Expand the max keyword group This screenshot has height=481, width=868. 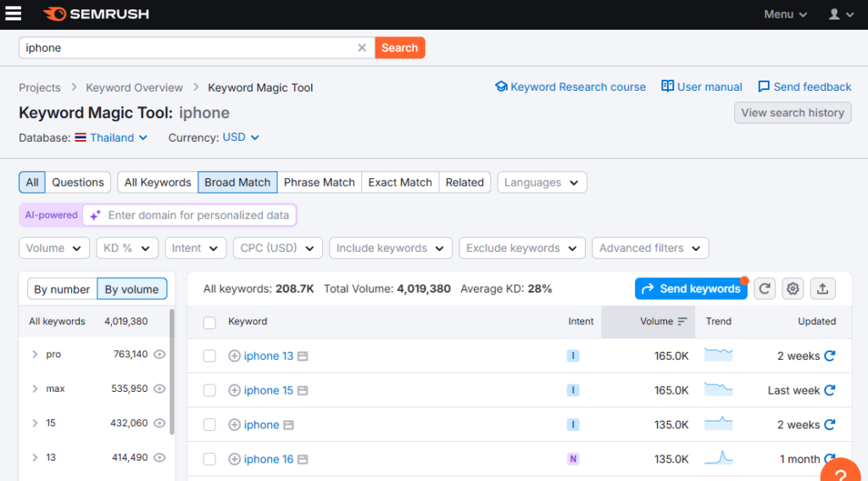tap(35, 389)
